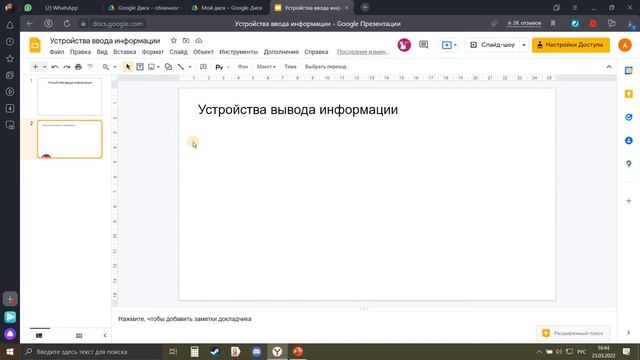Click the zoom magnifier tool
Viewport: 640px width, 360px height.
(106, 67)
